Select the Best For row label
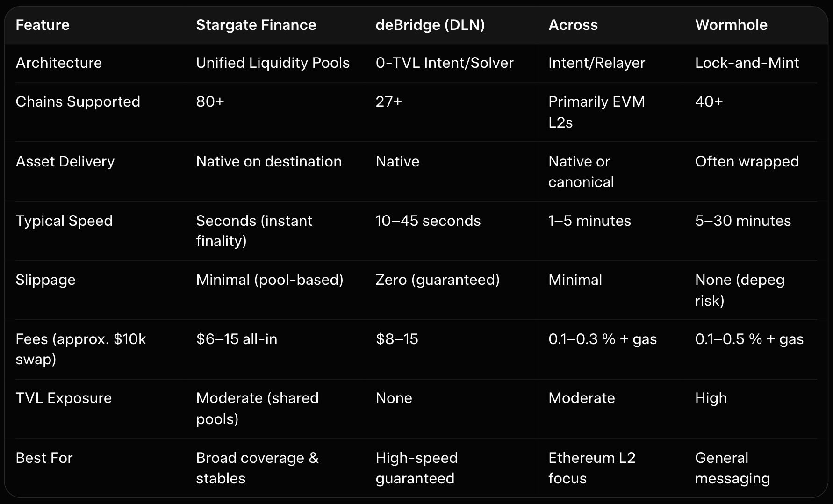The width and height of the screenshot is (833, 504). 44,458
